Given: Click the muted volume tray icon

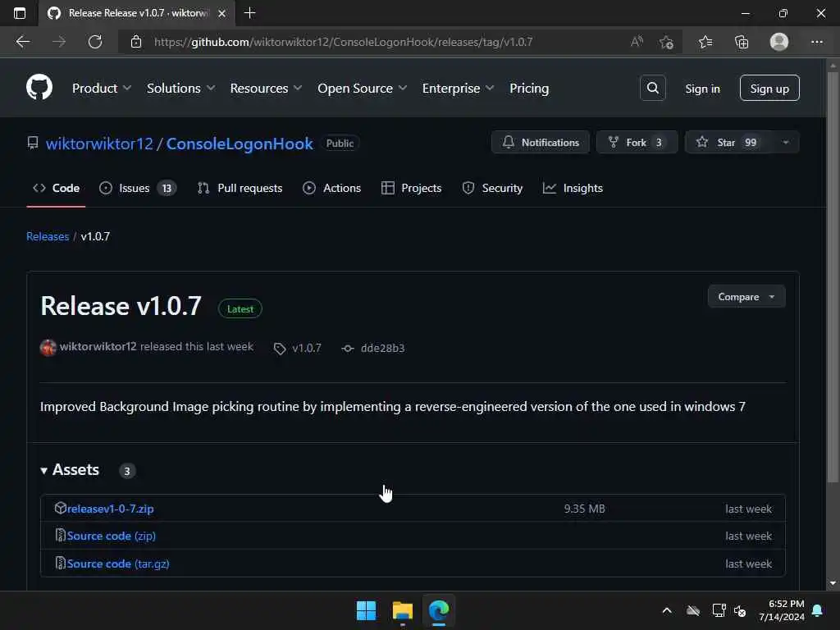Looking at the screenshot, I should (x=740, y=610).
